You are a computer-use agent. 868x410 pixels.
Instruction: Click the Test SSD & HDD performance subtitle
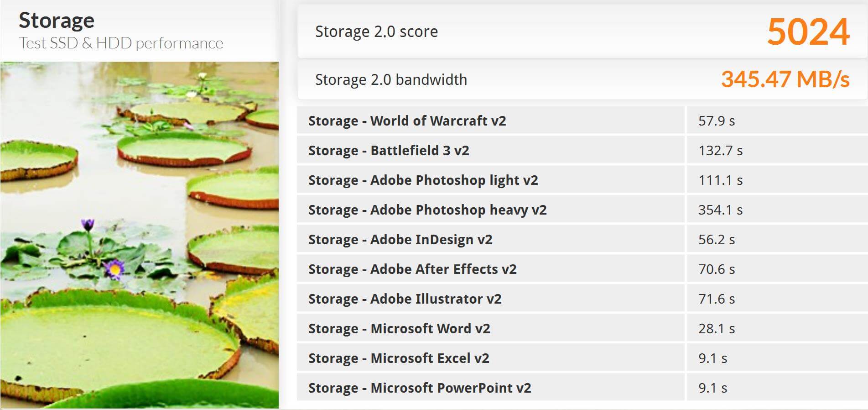121,43
